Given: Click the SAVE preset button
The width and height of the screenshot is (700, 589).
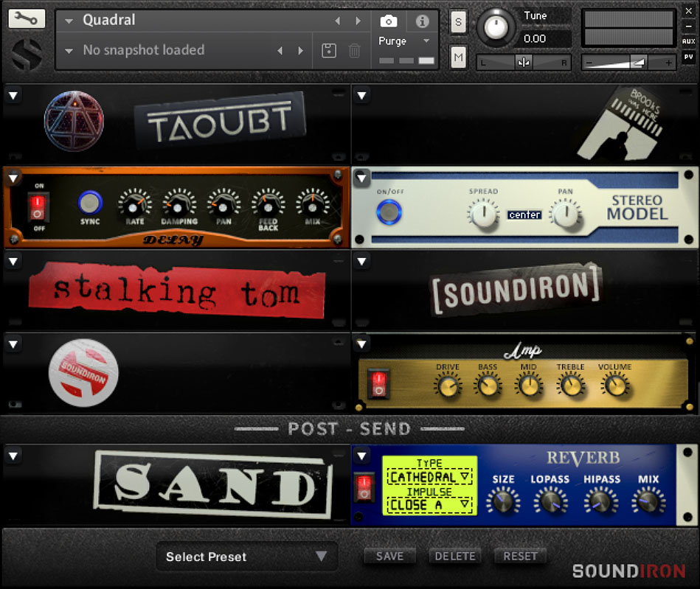Looking at the screenshot, I should tap(389, 556).
